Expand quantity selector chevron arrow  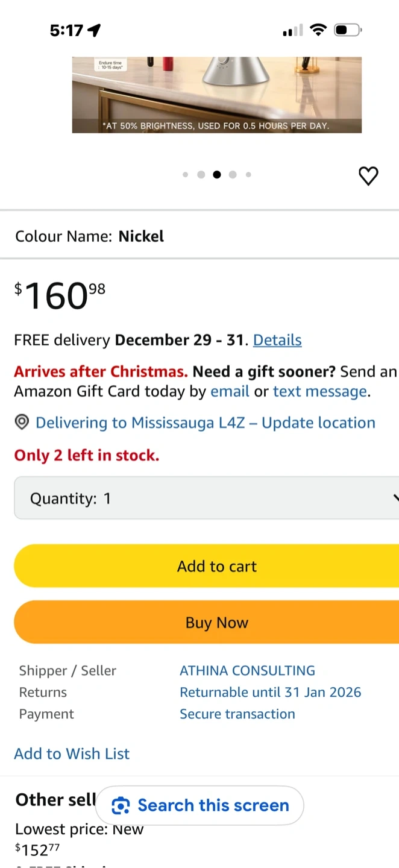coord(395,498)
